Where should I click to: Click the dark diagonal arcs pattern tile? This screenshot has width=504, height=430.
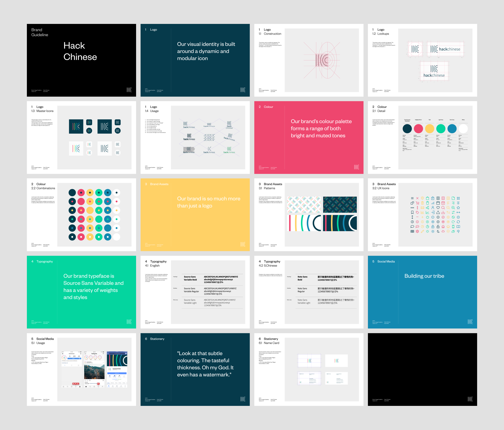340,205
